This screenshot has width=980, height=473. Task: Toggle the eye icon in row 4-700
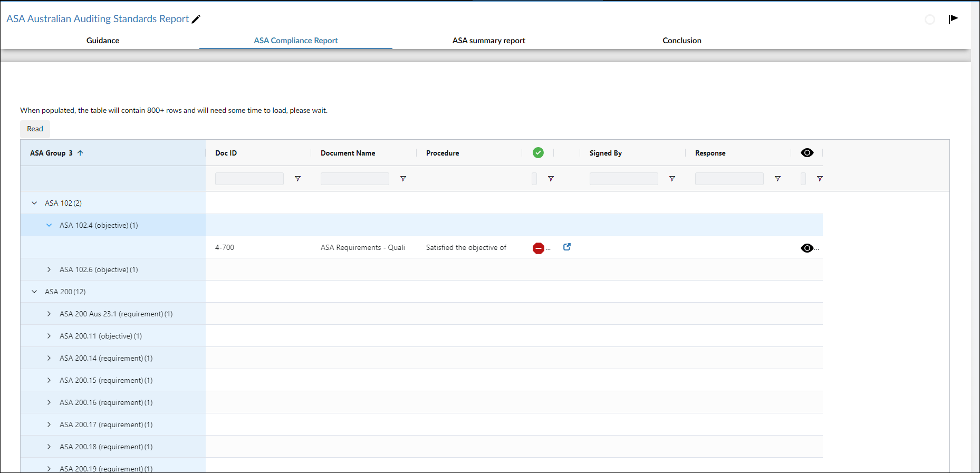807,248
